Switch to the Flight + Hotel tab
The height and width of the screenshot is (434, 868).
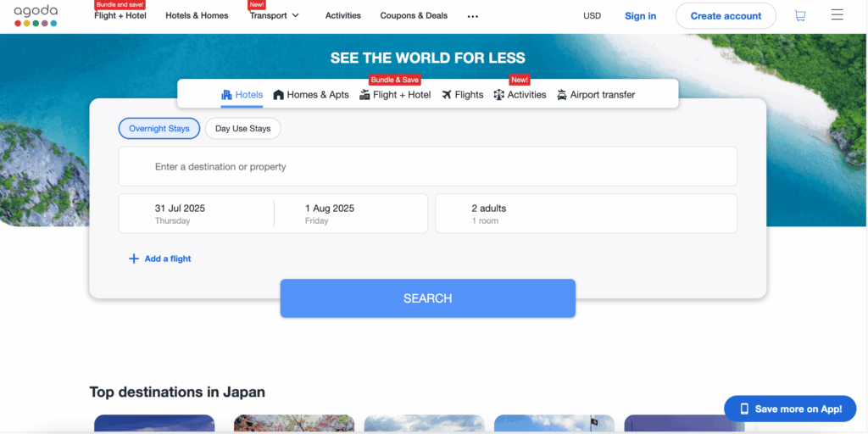(395, 95)
